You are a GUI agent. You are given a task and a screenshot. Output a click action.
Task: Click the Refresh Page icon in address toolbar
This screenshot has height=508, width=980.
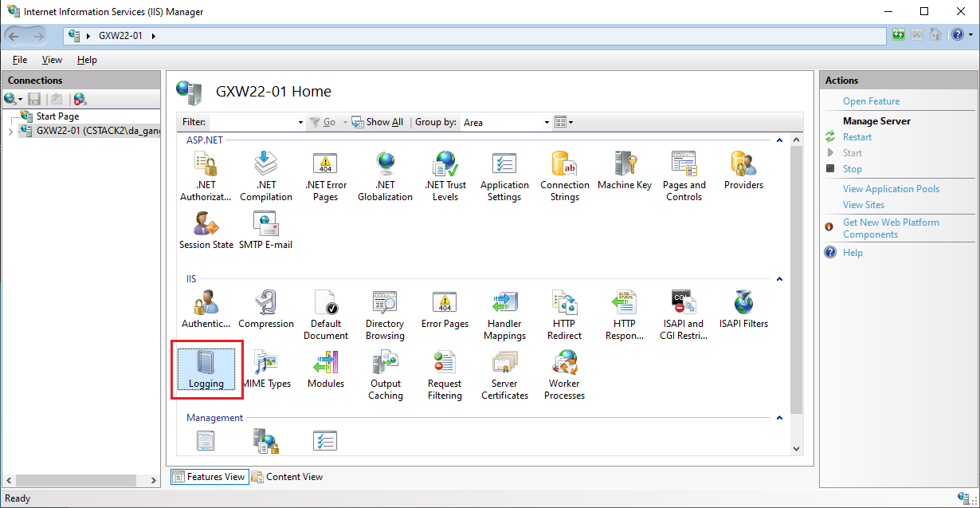tap(899, 35)
